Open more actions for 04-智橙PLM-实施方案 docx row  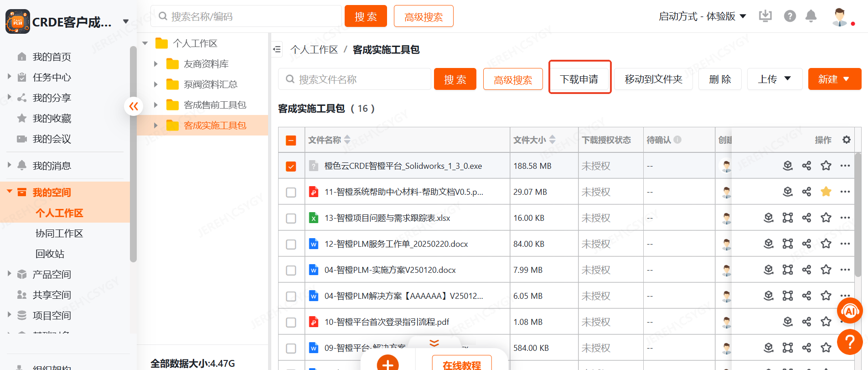(845, 270)
